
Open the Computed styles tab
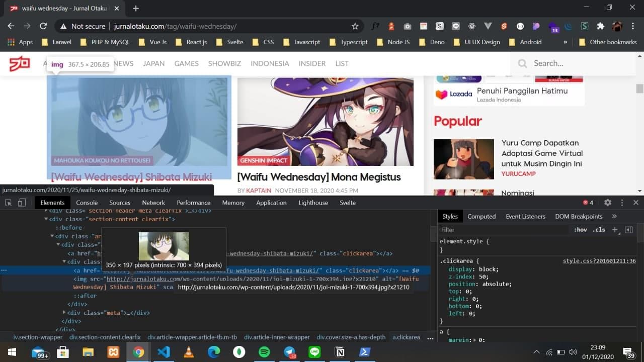481,216
